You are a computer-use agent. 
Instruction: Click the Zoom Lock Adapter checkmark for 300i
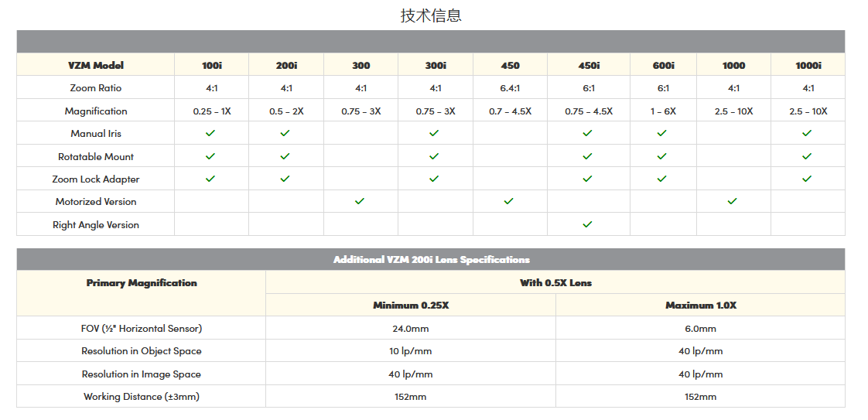click(434, 179)
